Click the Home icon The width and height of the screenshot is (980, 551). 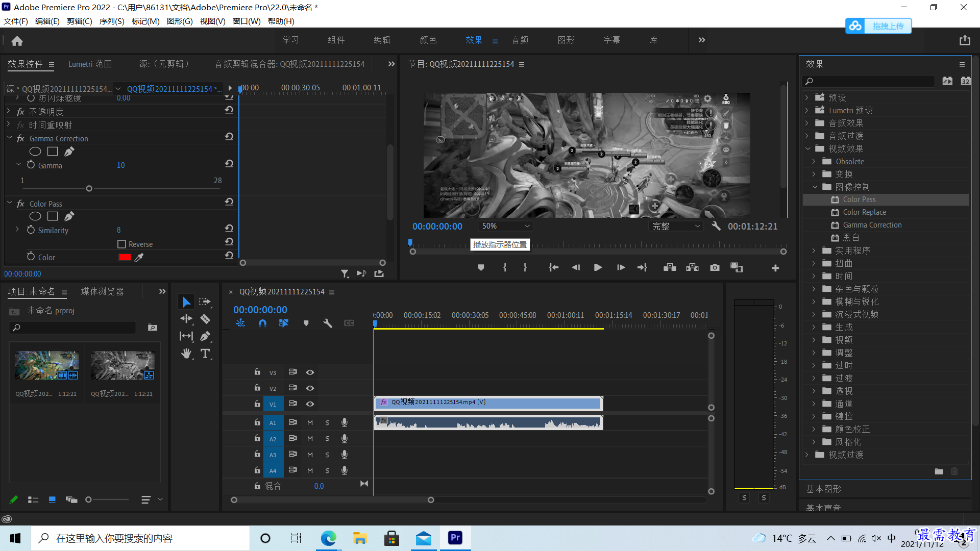17,41
